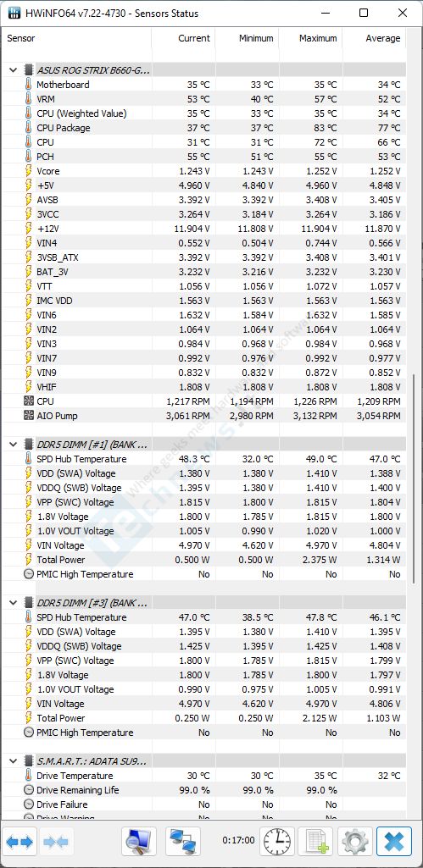Click the lightning icon beside Vcore
423x868 pixels.
click(x=28, y=171)
